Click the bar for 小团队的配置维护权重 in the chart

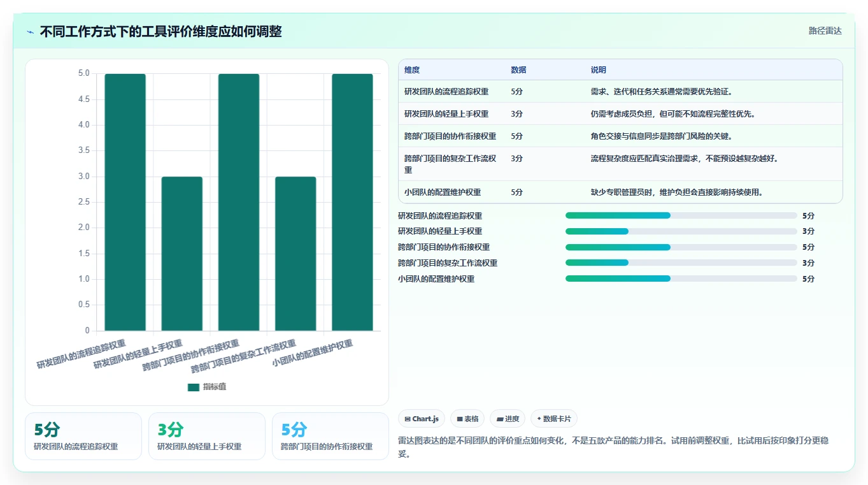coord(352,202)
